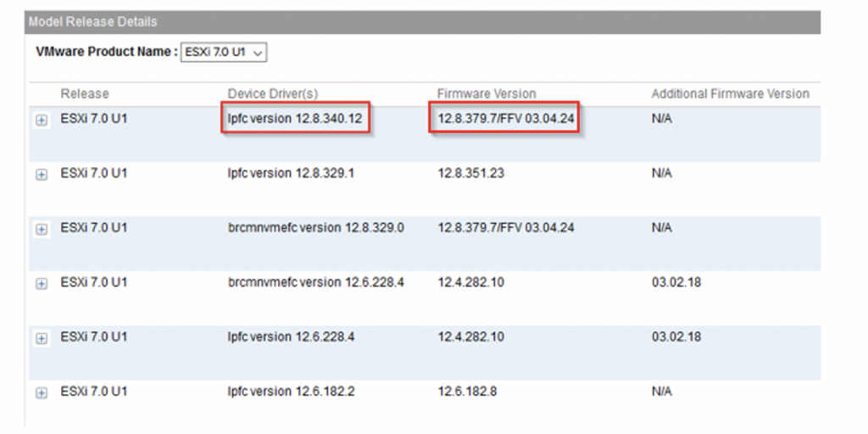Expand the lpfc version 12.6.228.4 row
Viewport: 868px width, 434px height.
(41, 338)
